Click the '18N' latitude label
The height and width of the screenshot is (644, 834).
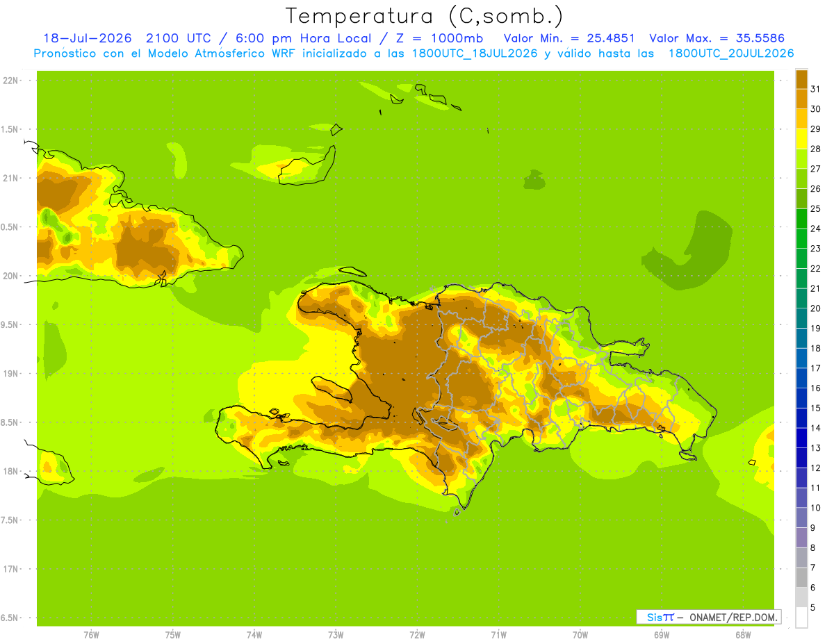point(10,471)
